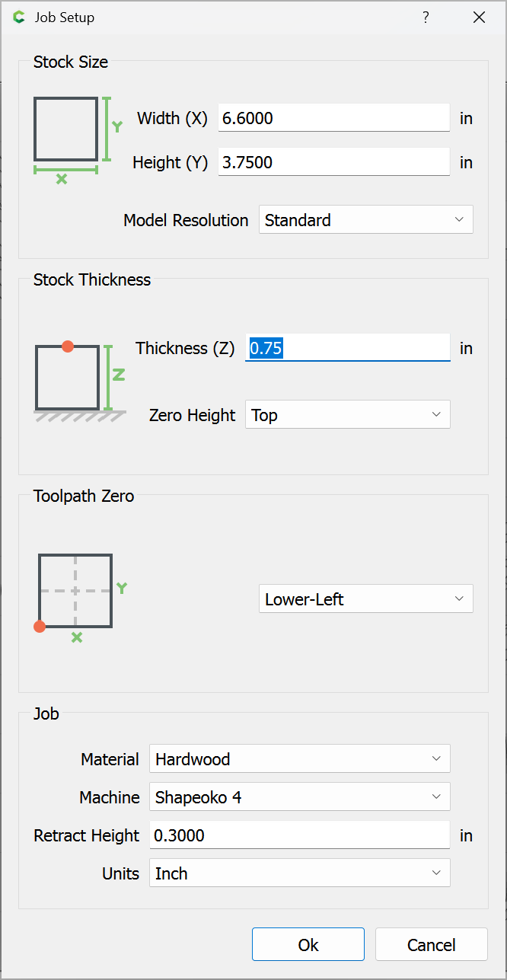Click the Width (X) input field

pyautogui.click(x=333, y=118)
